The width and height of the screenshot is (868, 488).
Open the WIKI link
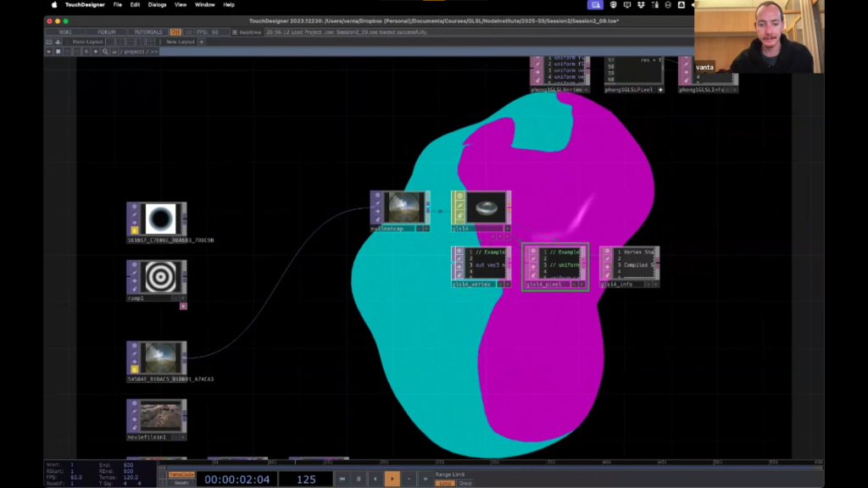[65, 32]
